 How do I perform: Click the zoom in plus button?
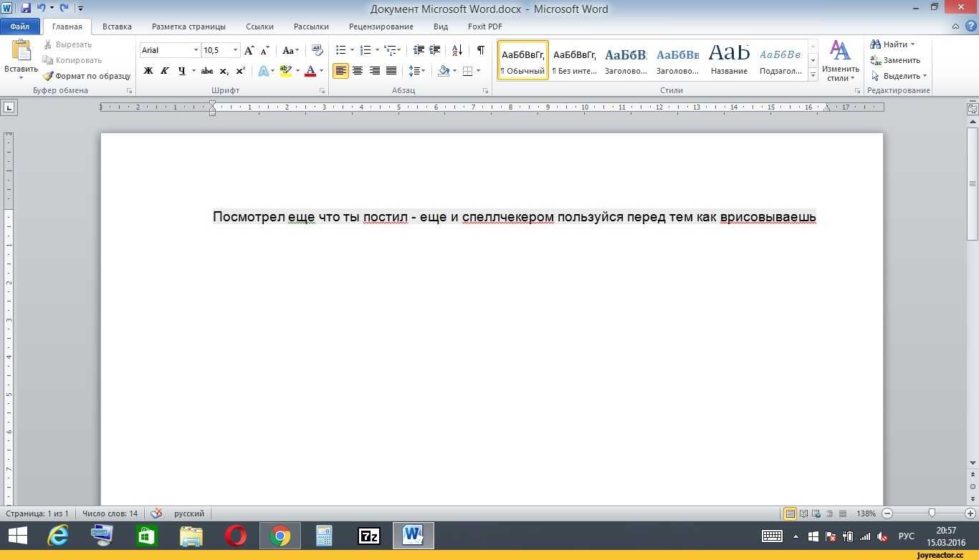[970, 513]
